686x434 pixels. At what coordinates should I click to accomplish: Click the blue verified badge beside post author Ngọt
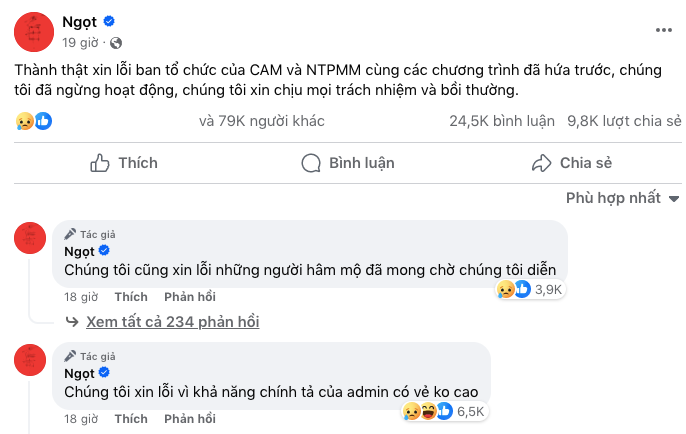click(x=109, y=21)
